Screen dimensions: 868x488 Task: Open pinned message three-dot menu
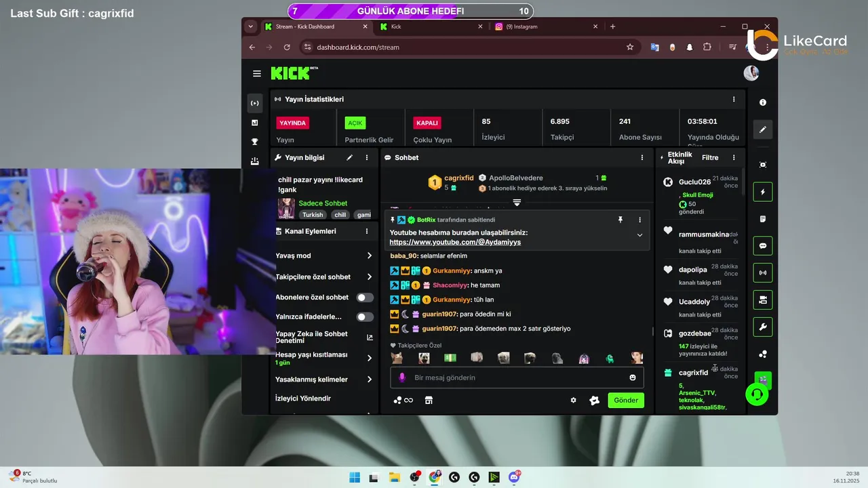(x=639, y=220)
